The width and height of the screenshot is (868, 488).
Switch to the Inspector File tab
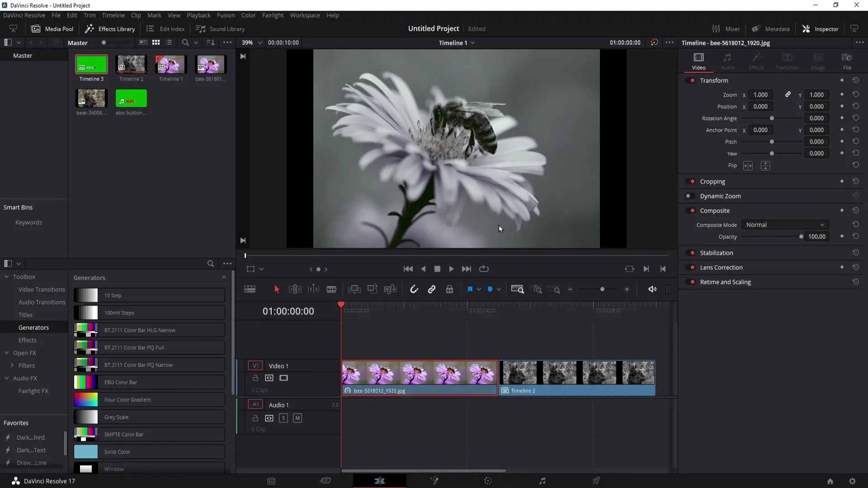(x=847, y=61)
